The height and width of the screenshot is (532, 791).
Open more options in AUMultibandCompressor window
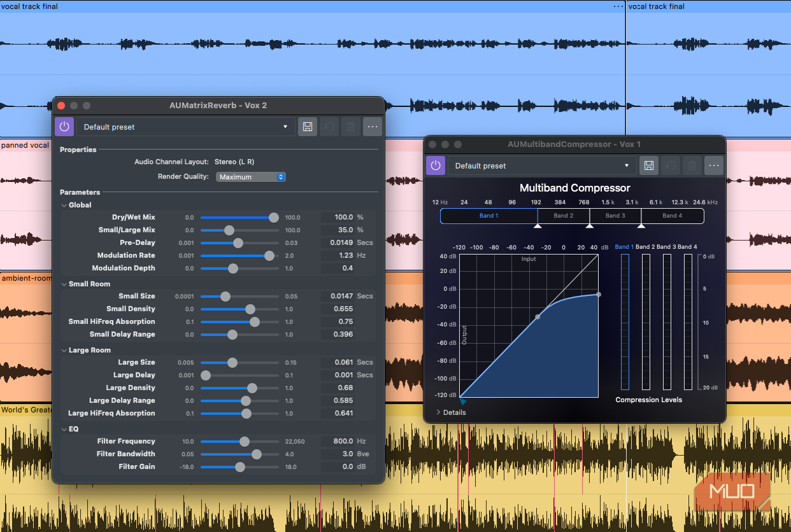[714, 165]
